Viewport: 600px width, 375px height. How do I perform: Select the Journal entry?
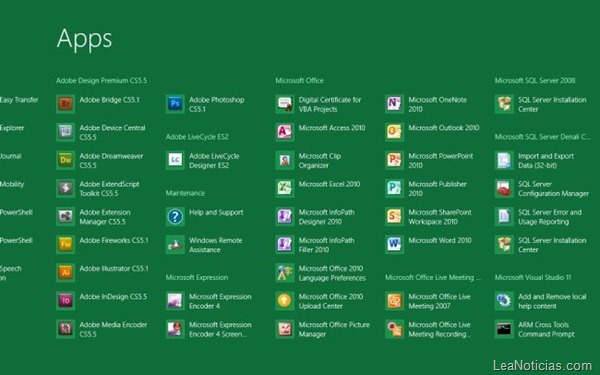(x=11, y=156)
